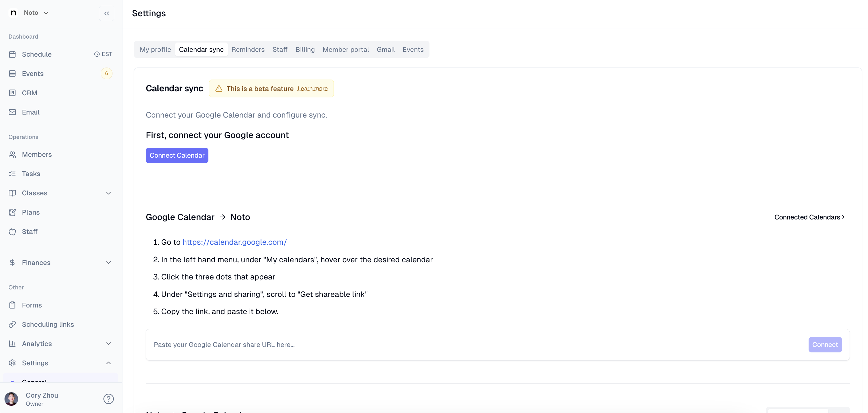
Task: Click the Email envelope icon
Action: click(12, 112)
